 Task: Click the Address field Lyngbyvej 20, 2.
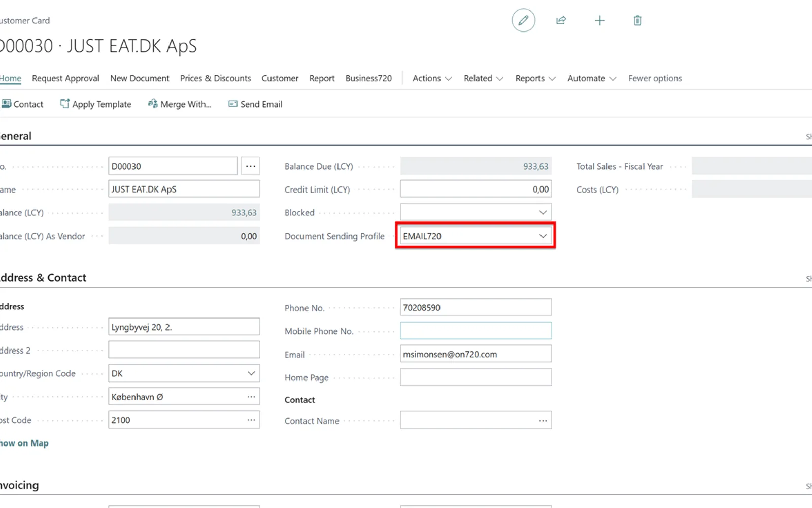[x=184, y=327]
